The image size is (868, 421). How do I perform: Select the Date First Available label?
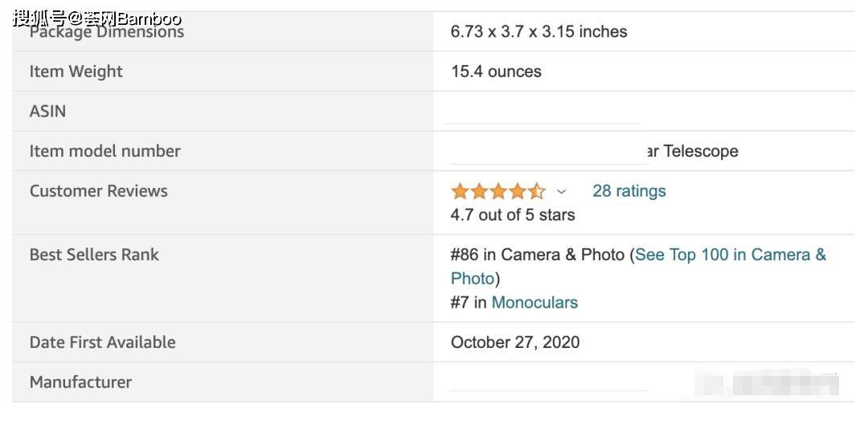pos(102,342)
